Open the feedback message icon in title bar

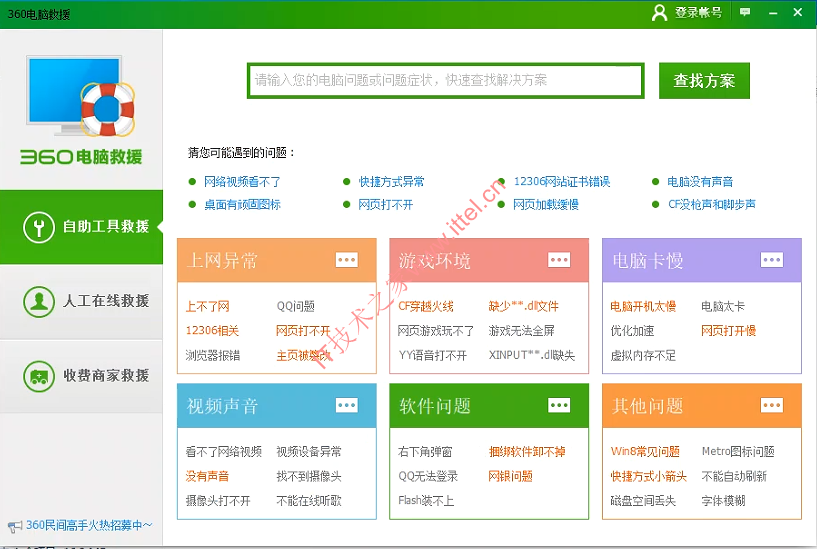click(745, 12)
